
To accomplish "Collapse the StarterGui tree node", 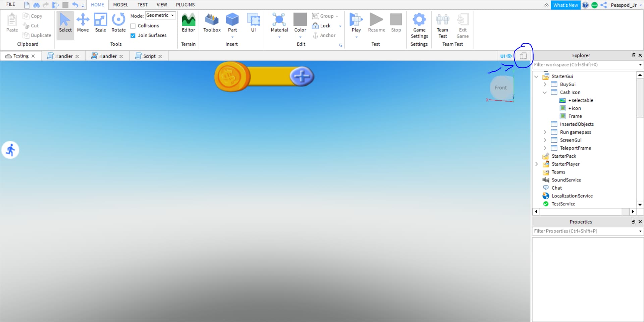I will 536,76.
